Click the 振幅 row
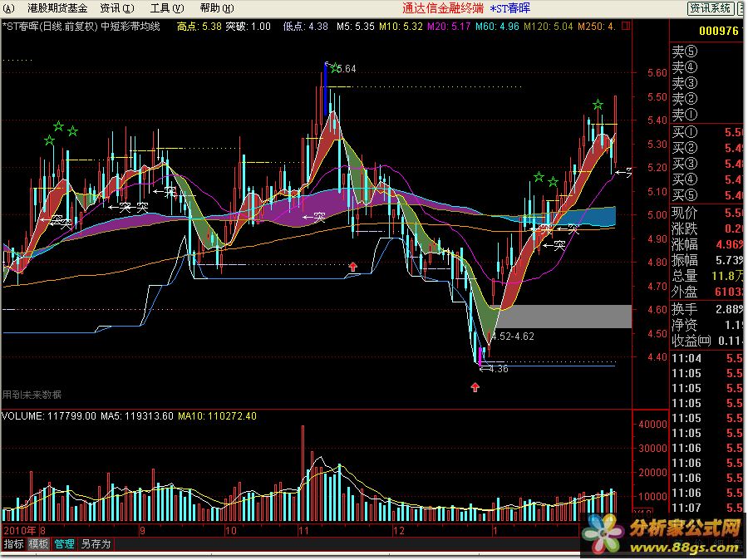The image size is (748, 560). [707, 260]
